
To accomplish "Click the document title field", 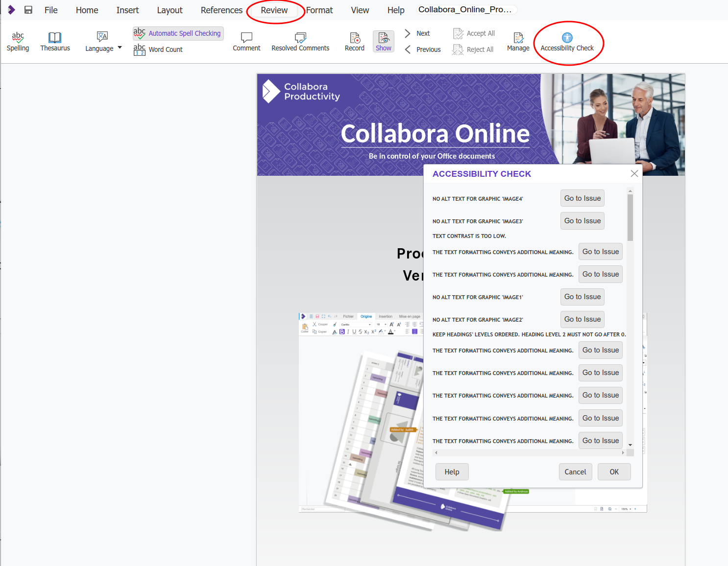I will [467, 10].
